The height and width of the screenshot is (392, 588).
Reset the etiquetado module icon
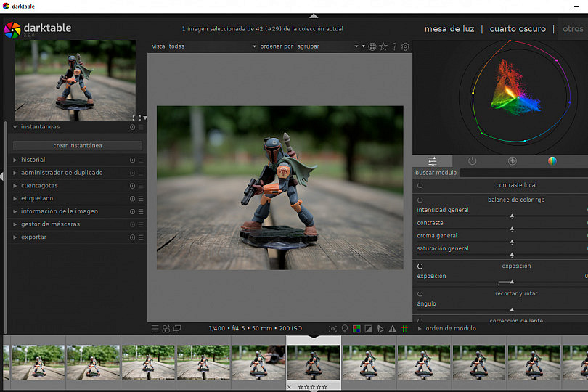click(x=132, y=199)
